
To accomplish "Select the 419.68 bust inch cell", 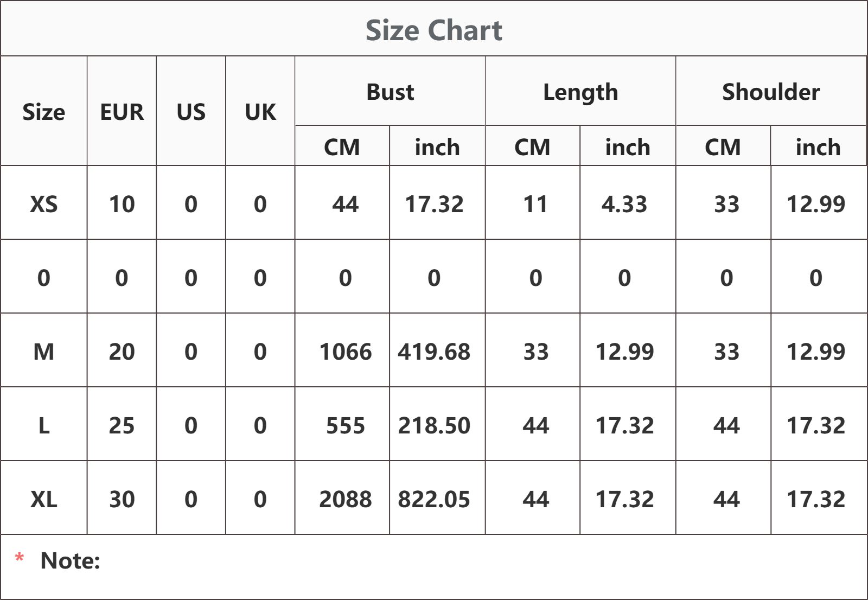I will point(434,352).
